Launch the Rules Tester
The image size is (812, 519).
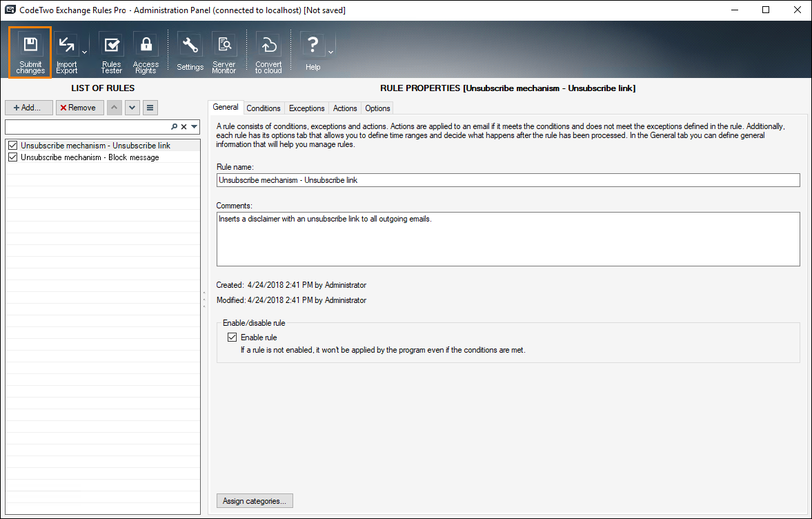point(111,52)
